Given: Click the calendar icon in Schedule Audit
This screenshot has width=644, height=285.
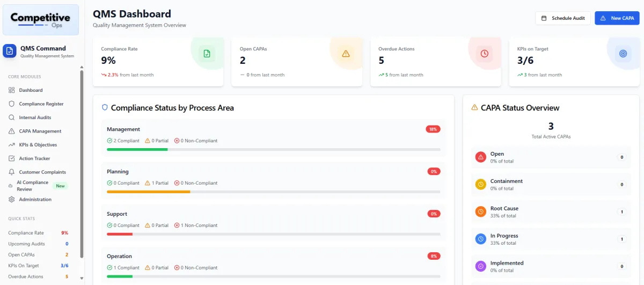Looking at the screenshot, I should click(544, 18).
